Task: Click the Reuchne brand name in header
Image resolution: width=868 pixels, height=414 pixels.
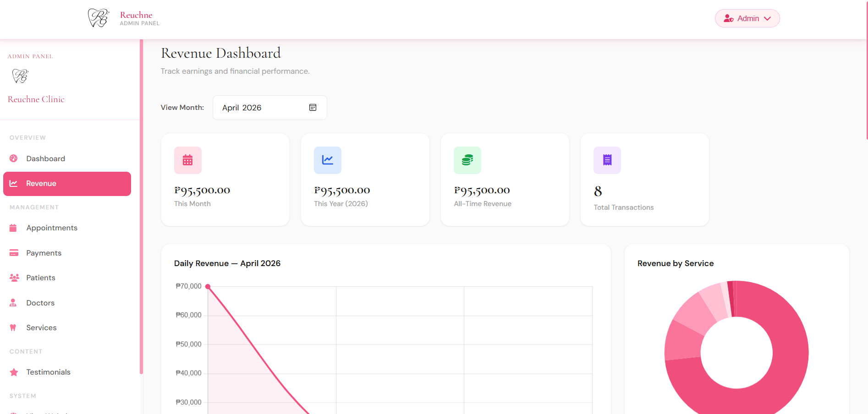Action: coord(136,15)
